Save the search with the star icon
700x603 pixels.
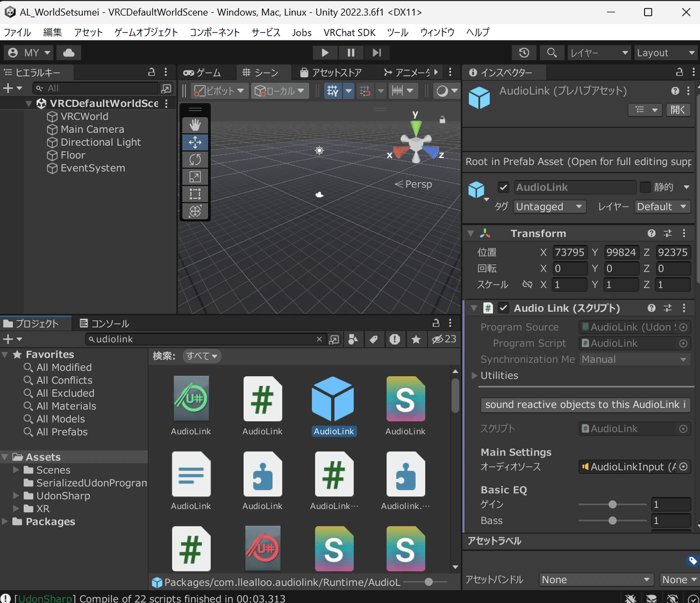[416, 339]
